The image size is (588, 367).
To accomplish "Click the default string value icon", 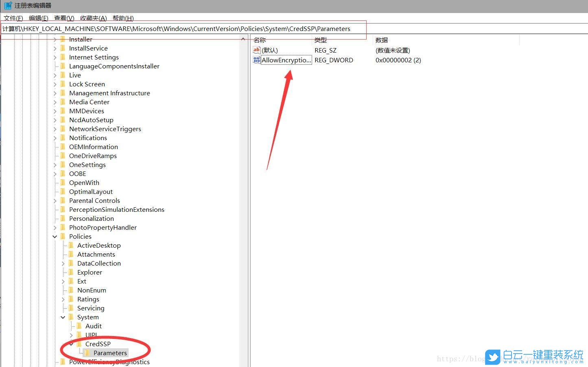I will click(x=256, y=50).
